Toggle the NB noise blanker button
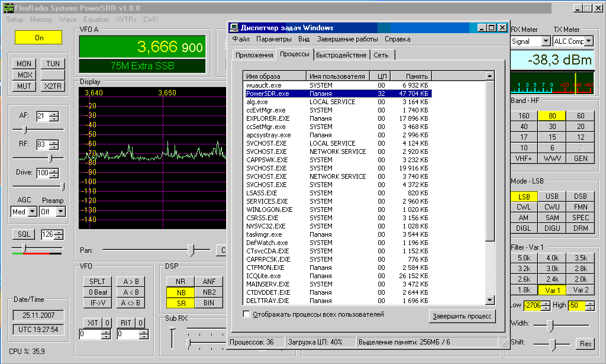The height and width of the screenshot is (364, 606). 179,292
